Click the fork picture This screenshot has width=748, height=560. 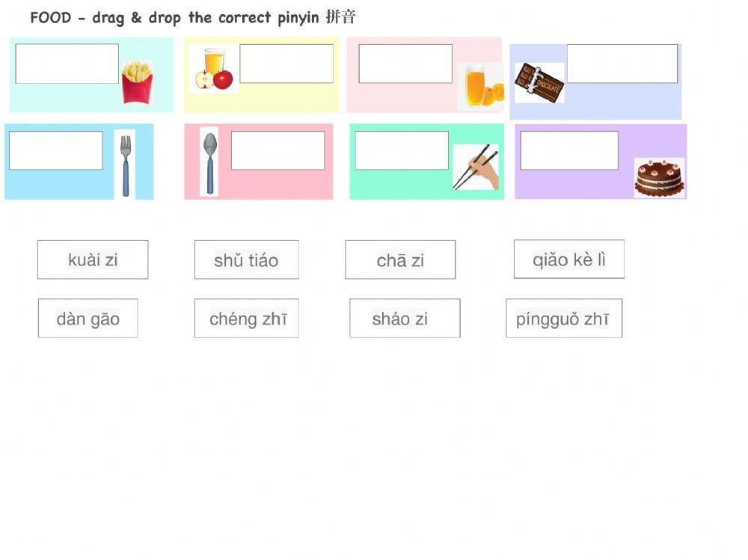(125, 164)
